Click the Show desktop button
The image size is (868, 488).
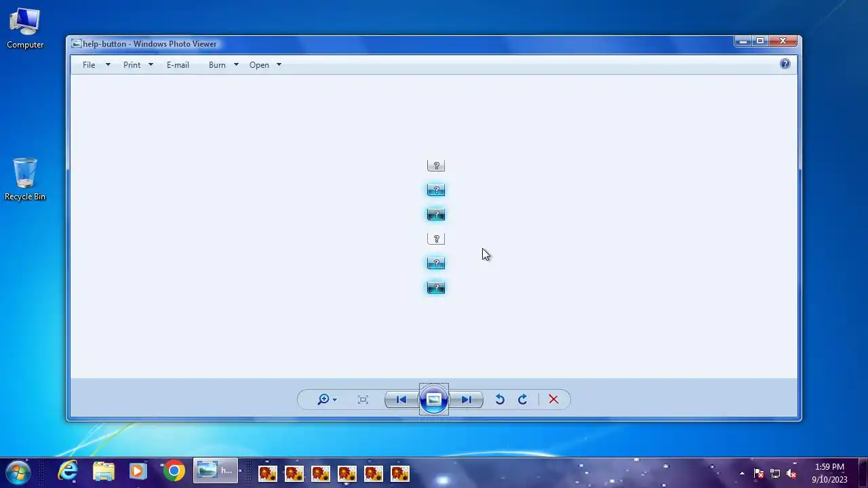coord(863,473)
